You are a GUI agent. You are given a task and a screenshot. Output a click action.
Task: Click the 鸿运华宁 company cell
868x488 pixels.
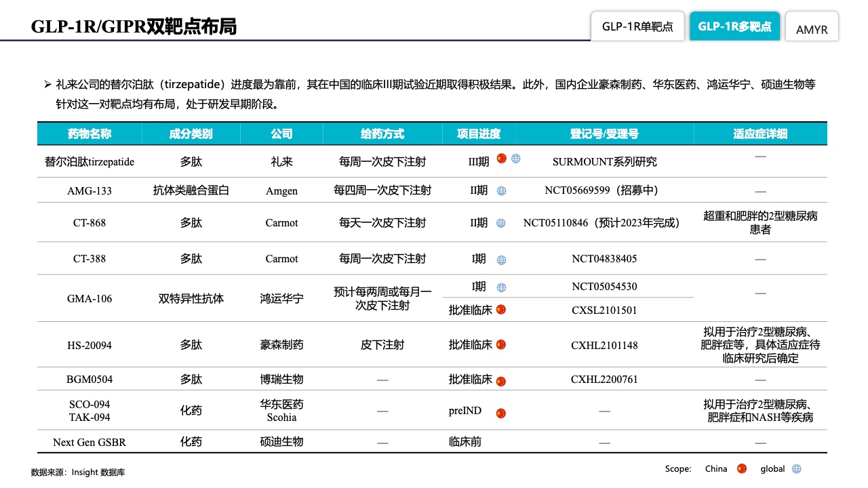[281, 299]
